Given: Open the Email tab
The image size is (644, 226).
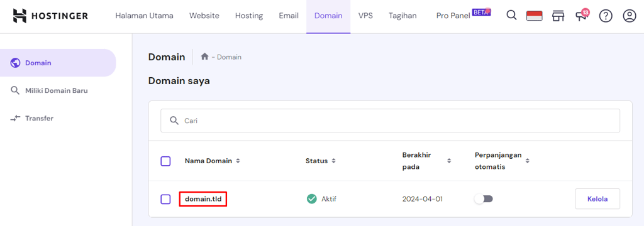Looking at the screenshot, I should point(289,16).
